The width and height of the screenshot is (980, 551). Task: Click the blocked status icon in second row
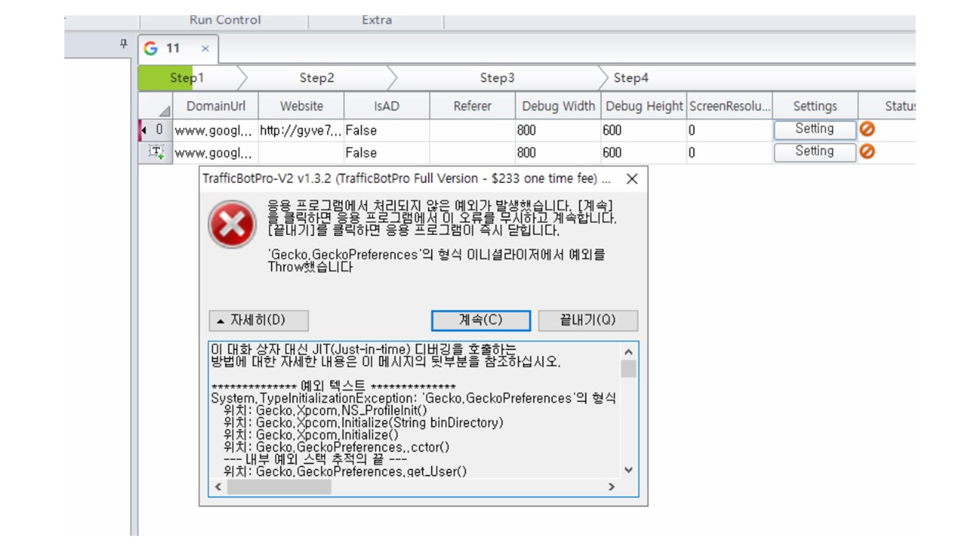click(x=867, y=152)
